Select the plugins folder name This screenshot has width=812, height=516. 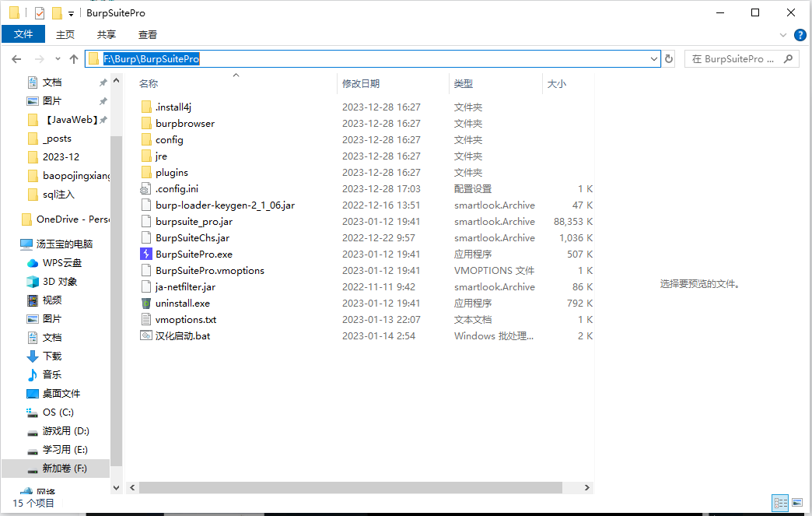[172, 173]
